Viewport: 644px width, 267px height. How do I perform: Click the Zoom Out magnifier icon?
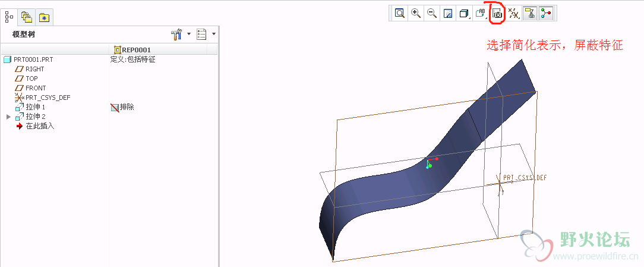click(432, 13)
